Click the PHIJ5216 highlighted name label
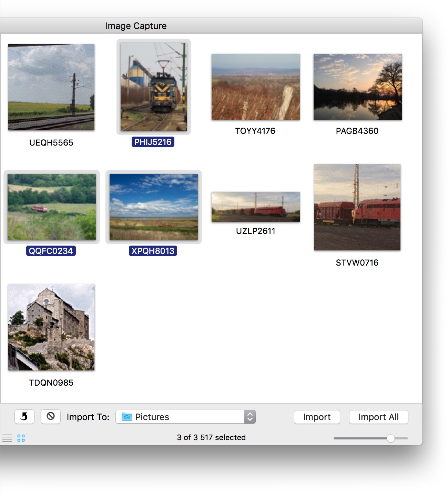This screenshot has height=496, width=448. (x=153, y=142)
